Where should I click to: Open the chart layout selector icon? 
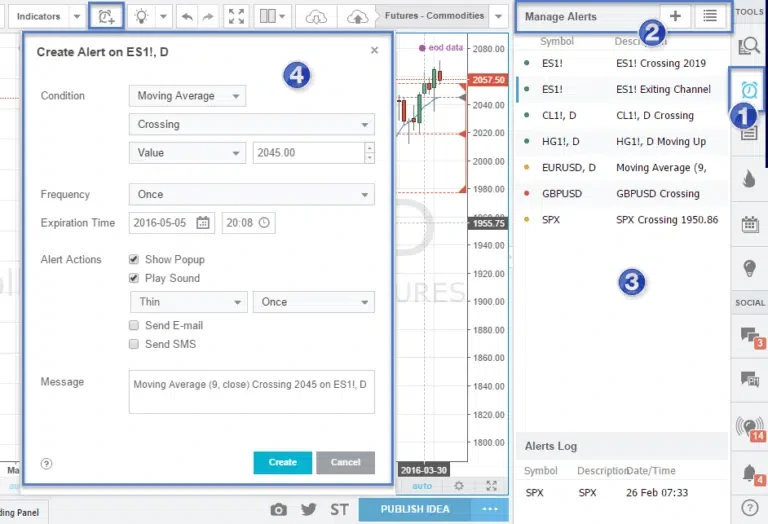point(272,17)
